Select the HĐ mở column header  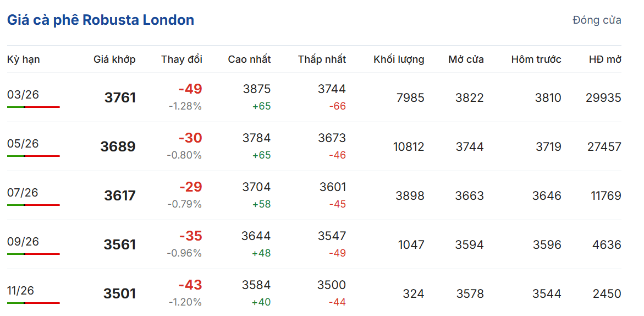point(605,59)
